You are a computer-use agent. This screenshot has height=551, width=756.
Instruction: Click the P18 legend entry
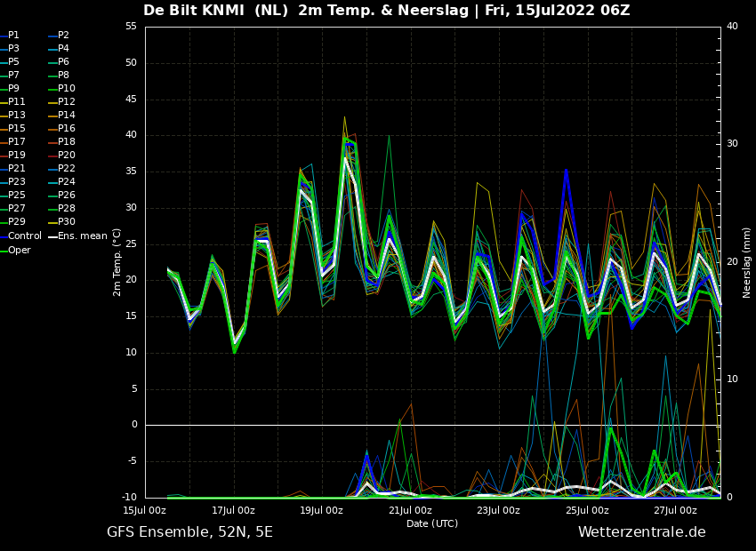coord(61,141)
